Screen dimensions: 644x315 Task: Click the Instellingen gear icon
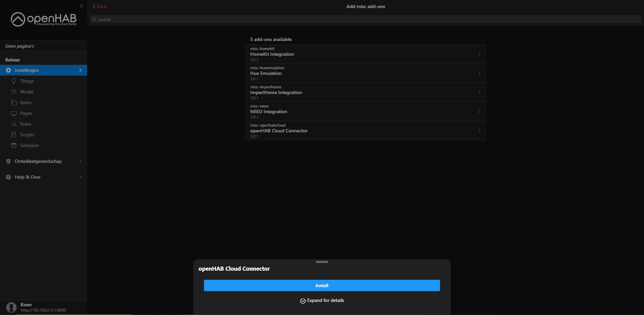[8, 70]
